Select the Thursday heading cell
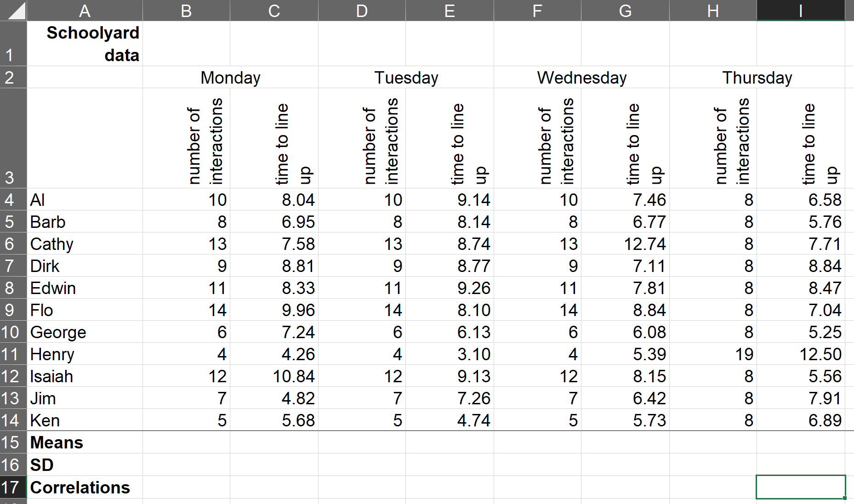 [757, 78]
